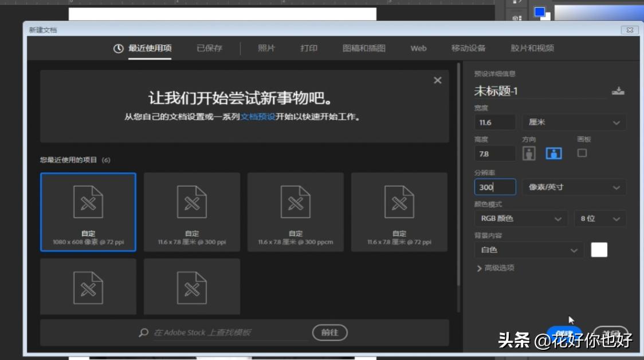
Task: Select the portrait orientation icon
Action: pos(528,153)
